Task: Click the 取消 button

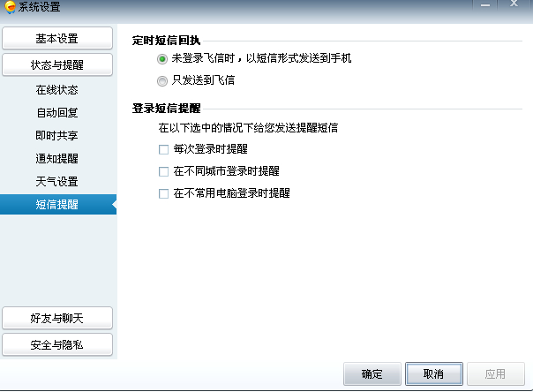Action: [x=434, y=374]
